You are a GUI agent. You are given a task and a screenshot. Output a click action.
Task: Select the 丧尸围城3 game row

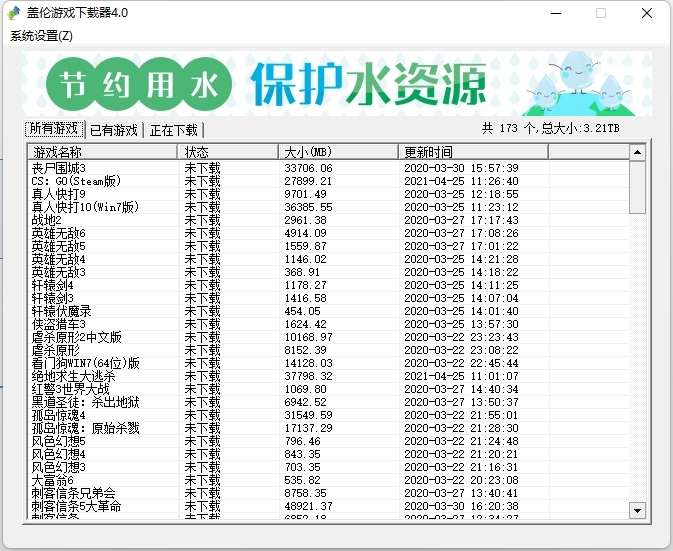pos(328,168)
